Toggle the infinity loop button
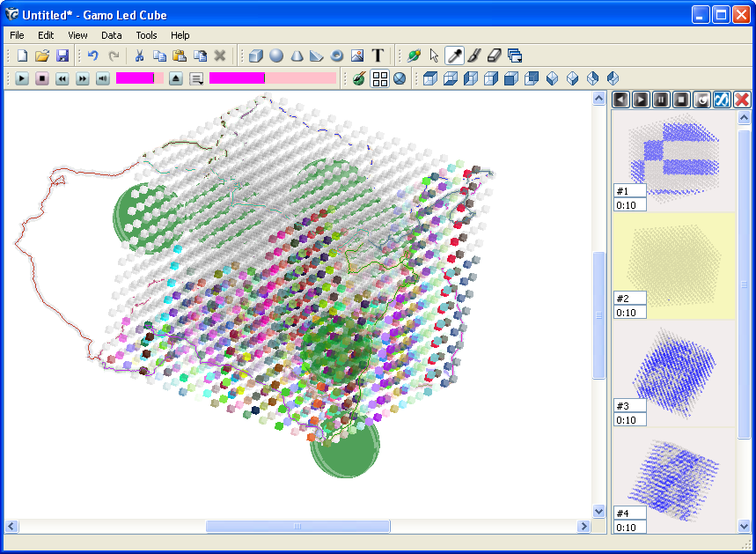756x554 pixels. [722, 100]
